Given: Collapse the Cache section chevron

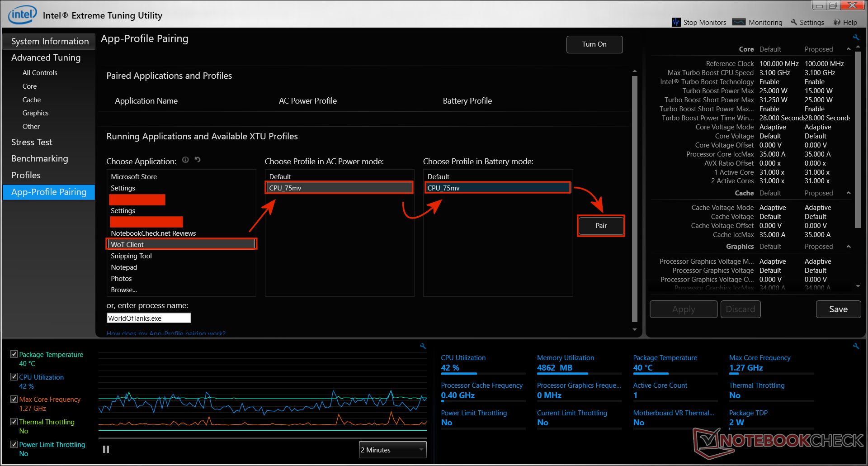Looking at the screenshot, I should [x=849, y=193].
